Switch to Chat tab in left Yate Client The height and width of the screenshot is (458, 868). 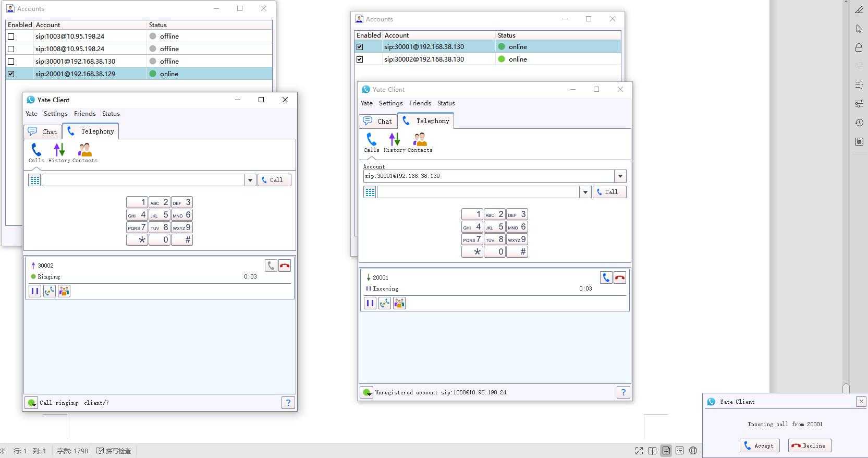[x=43, y=131]
